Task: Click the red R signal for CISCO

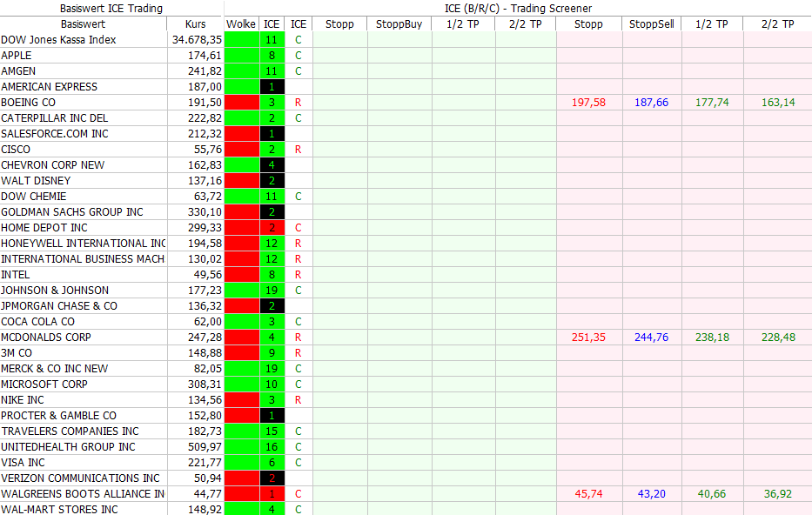Action: coord(298,150)
